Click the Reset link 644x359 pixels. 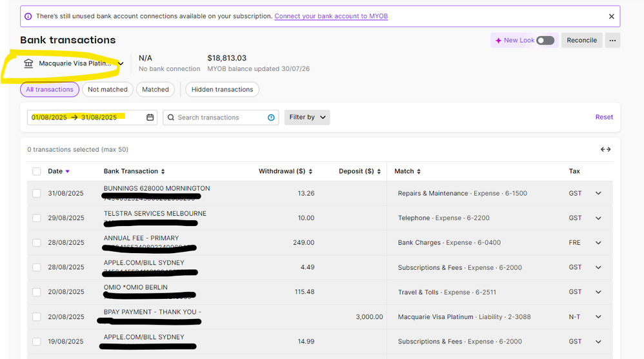[x=604, y=117]
